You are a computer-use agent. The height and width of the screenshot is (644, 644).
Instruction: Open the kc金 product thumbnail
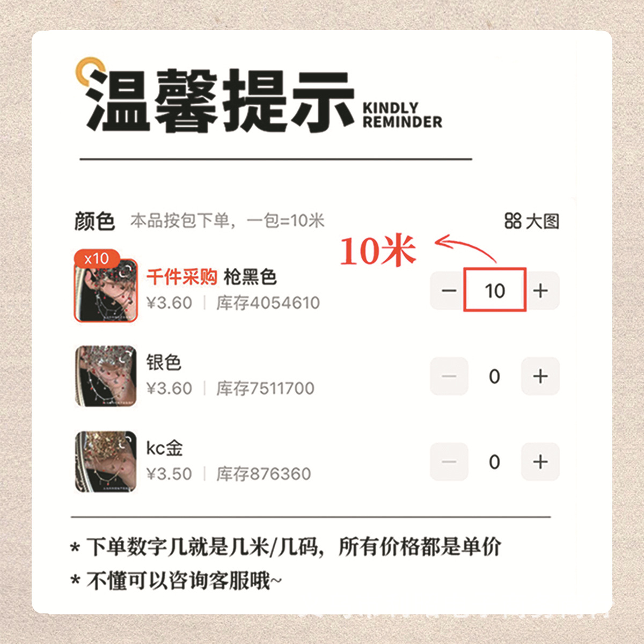[106, 461]
